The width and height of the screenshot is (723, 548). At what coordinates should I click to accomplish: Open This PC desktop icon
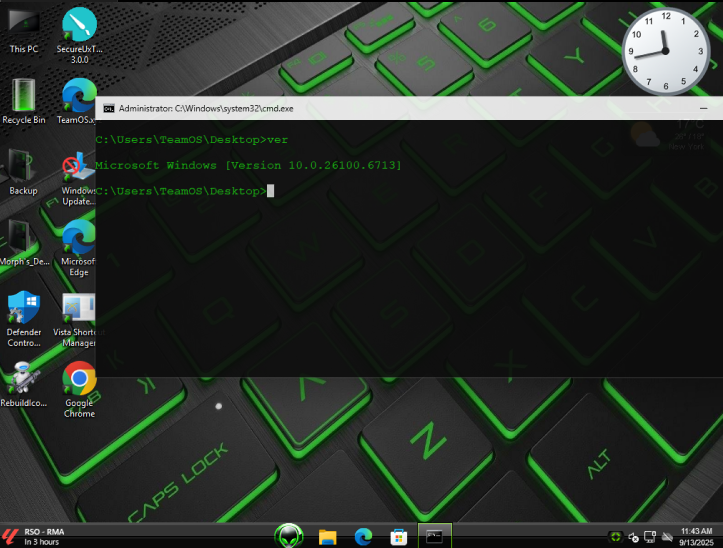click(24, 30)
